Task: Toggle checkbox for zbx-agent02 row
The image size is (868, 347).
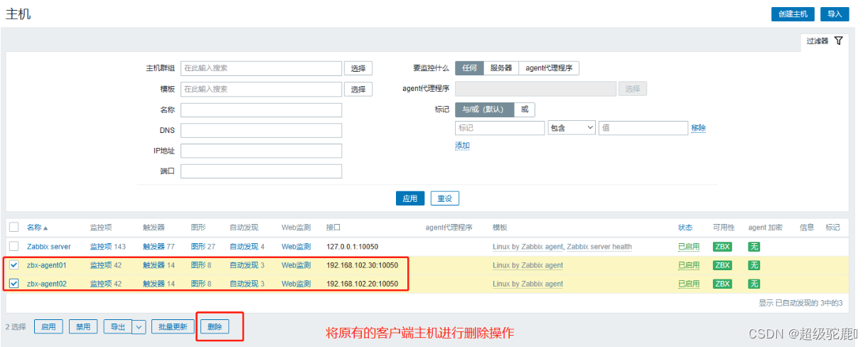Action: pos(14,284)
